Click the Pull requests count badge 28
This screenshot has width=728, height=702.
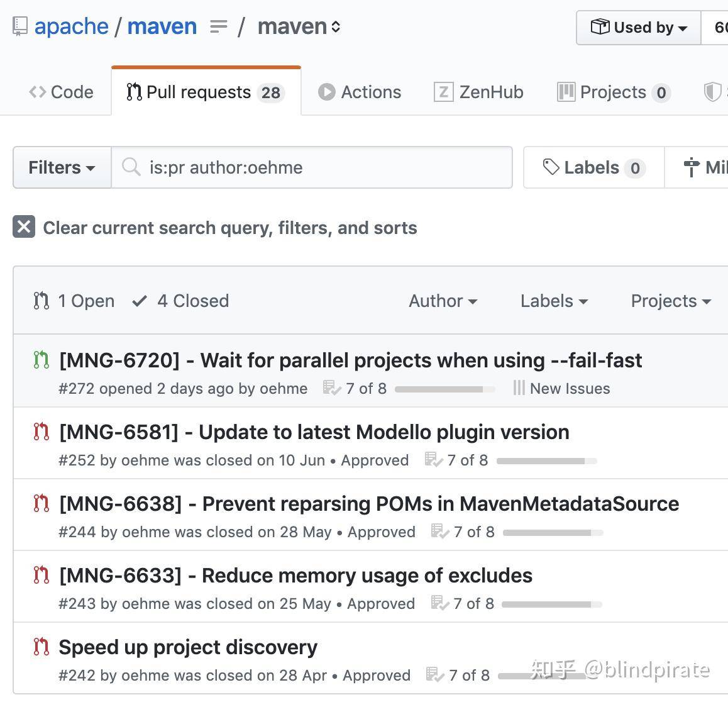[271, 92]
